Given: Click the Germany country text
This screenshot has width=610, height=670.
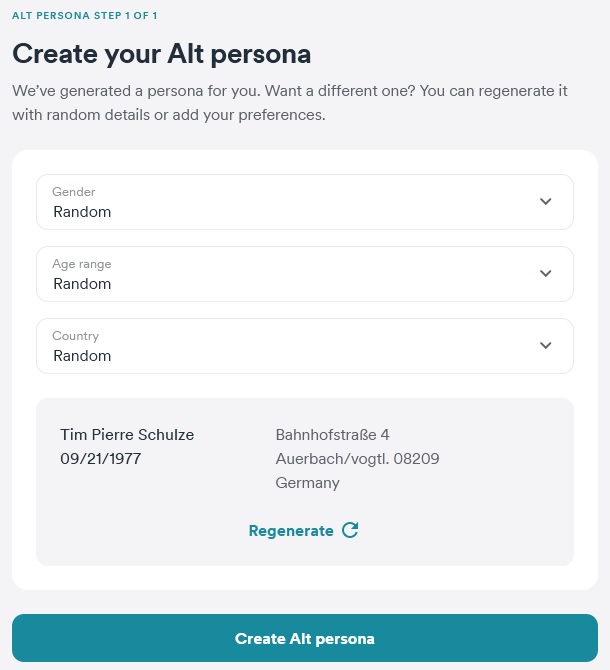Looking at the screenshot, I should pos(307,483).
